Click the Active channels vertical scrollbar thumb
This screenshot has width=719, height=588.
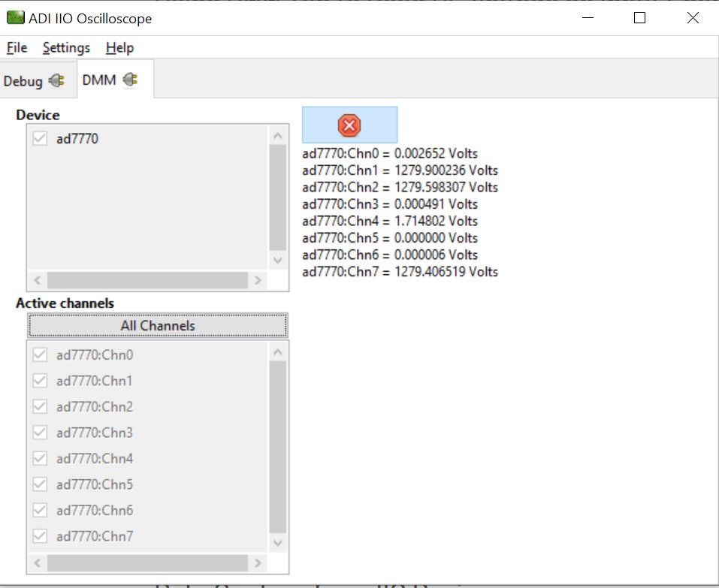[278, 448]
